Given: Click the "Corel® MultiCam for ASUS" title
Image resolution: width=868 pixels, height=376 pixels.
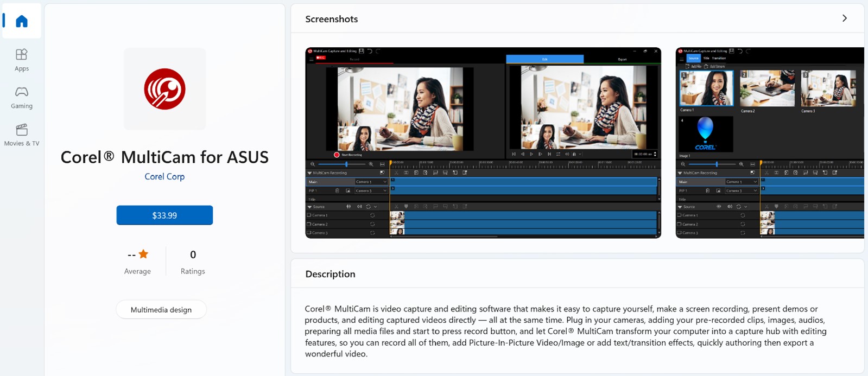Looking at the screenshot, I should tap(164, 157).
